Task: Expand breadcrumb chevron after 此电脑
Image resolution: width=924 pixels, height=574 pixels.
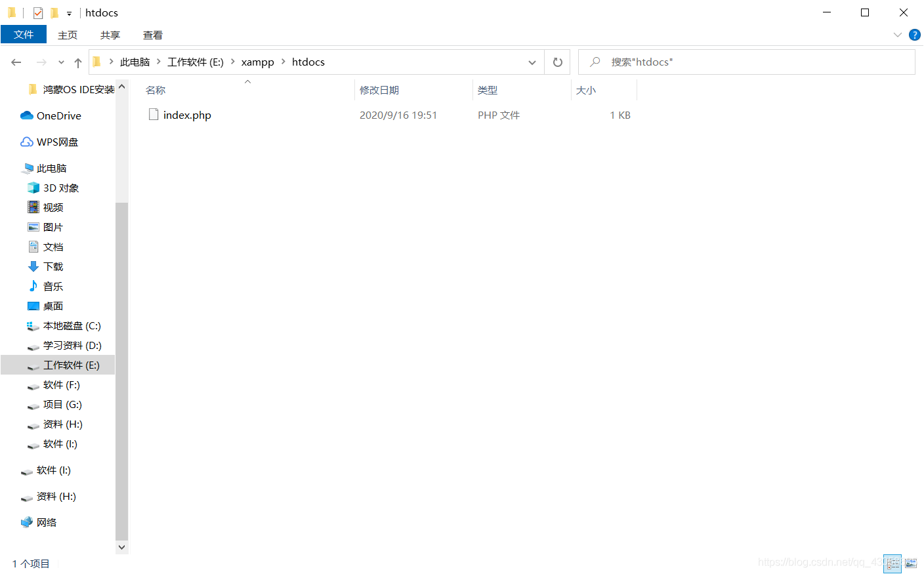Action: (x=159, y=62)
